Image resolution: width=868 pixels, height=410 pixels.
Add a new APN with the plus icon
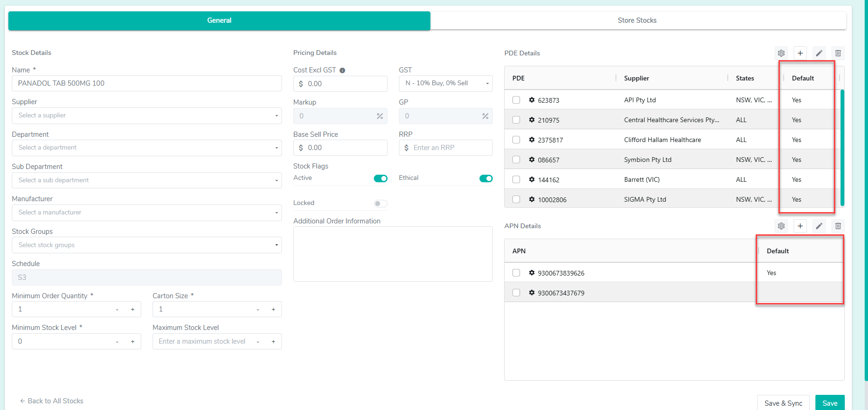coord(800,226)
